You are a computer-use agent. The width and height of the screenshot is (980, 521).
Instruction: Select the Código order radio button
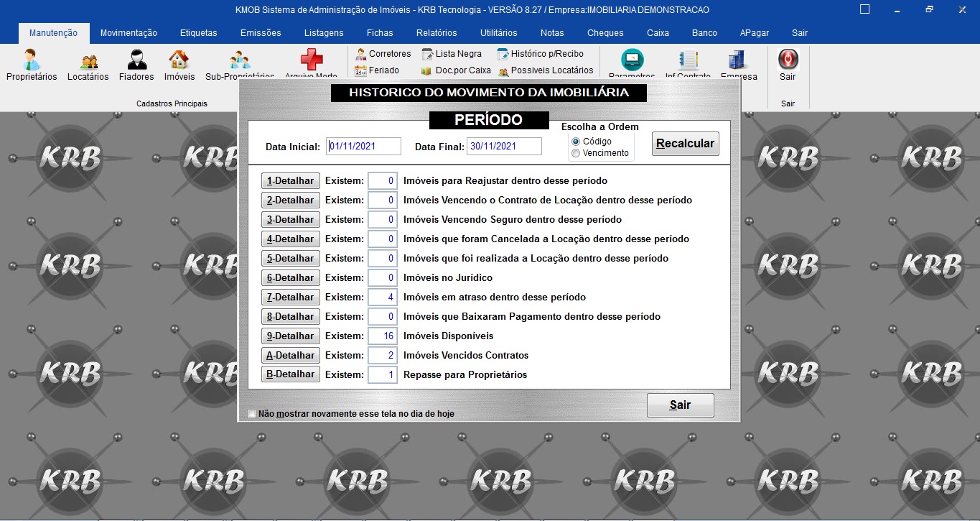[576, 142]
